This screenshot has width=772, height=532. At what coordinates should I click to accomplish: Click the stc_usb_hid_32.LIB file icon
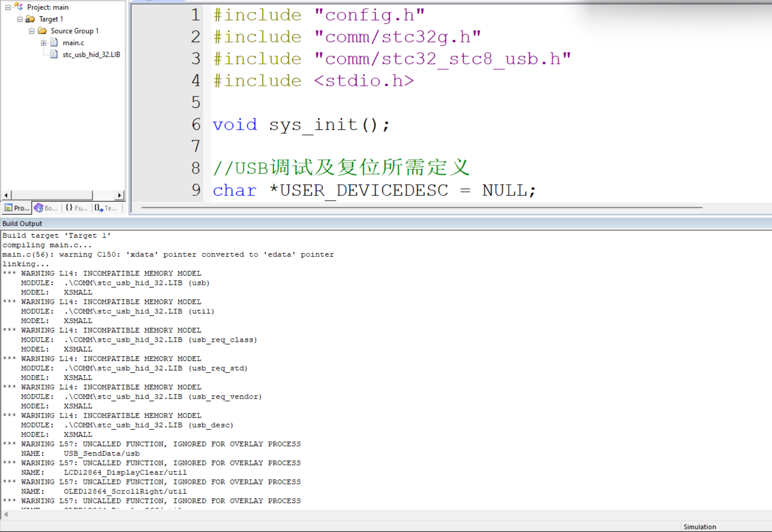pos(54,55)
